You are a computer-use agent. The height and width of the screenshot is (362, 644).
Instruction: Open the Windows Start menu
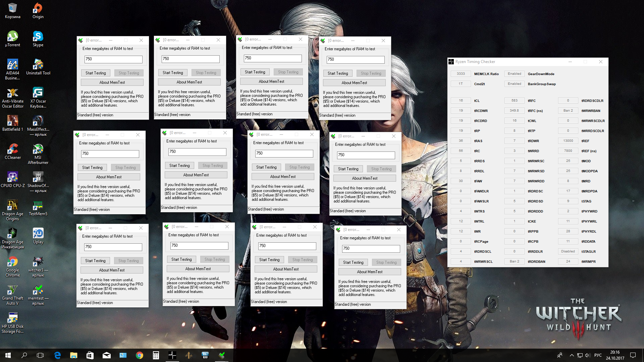pyautogui.click(x=8, y=355)
